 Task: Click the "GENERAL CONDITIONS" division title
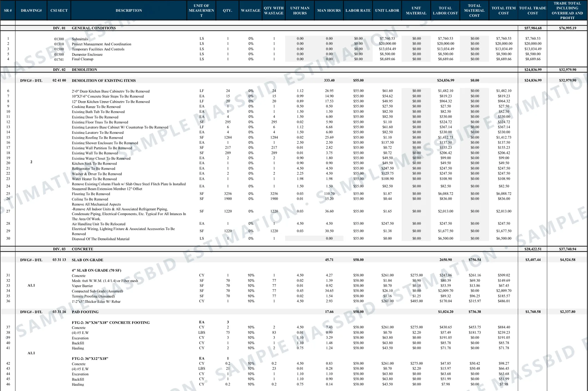(x=94, y=28)
